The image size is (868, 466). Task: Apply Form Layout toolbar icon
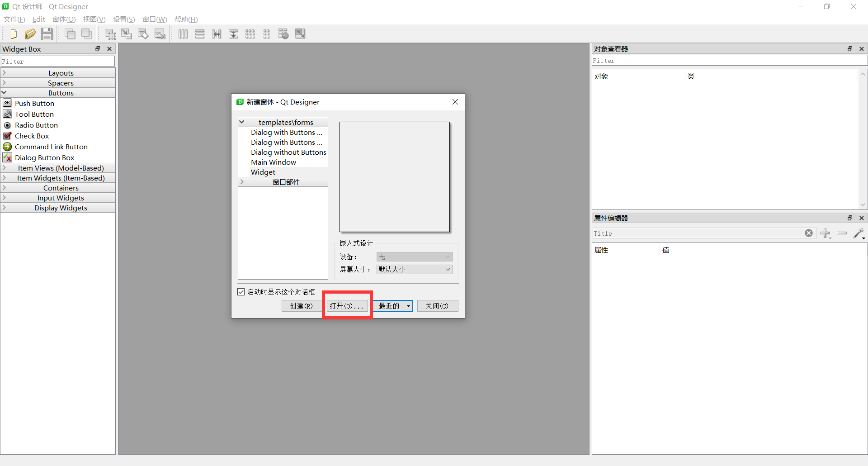click(x=267, y=34)
